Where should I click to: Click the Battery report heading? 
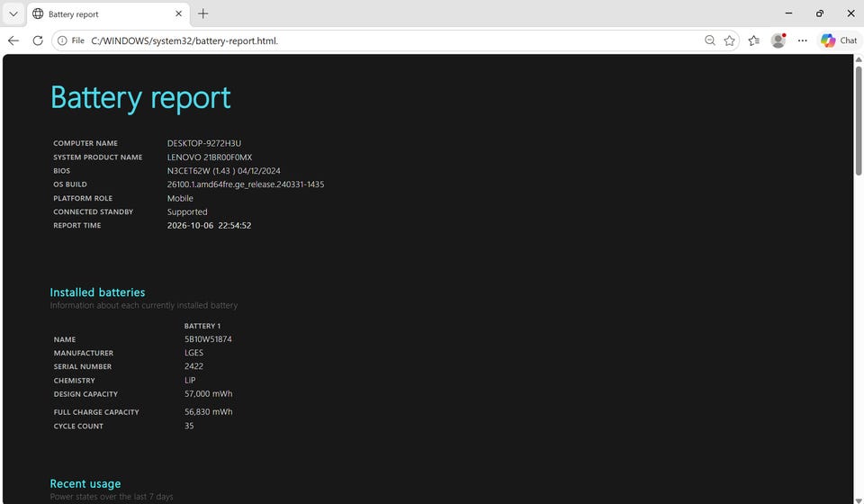click(x=140, y=99)
